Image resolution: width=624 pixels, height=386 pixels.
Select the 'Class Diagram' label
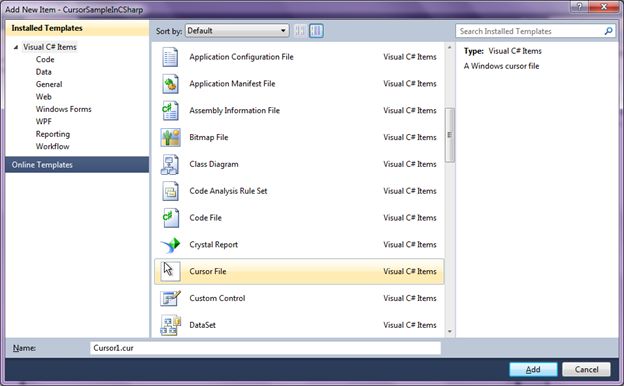coord(214,164)
